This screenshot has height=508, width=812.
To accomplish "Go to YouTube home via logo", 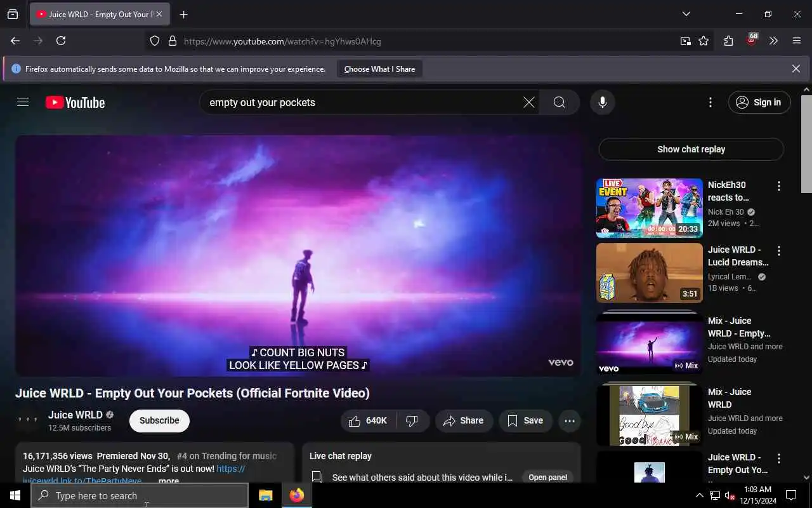I will (75, 102).
